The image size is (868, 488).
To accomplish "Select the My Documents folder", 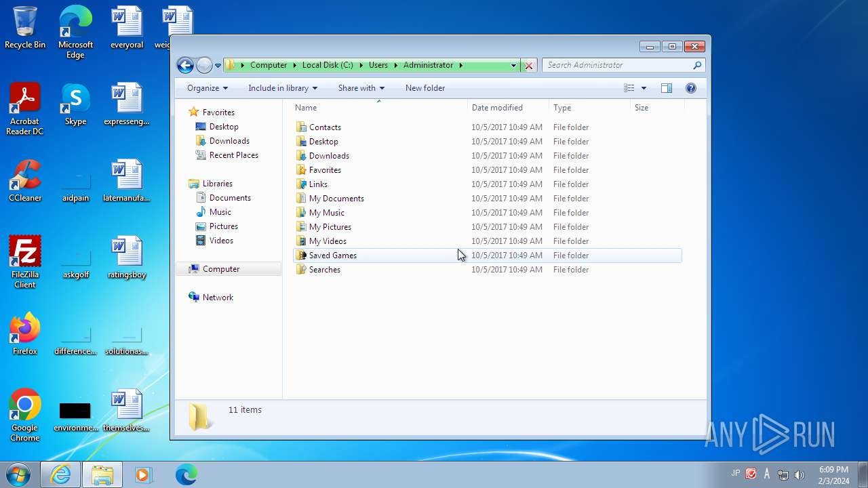I will 336,199.
